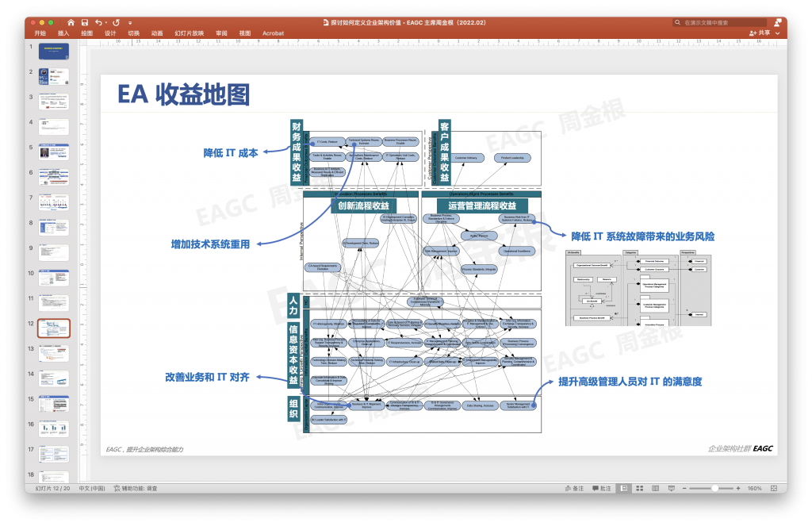The height and width of the screenshot is (526, 812).
Task: Click the 创新流程收益 box on the slide
Action: [x=363, y=205]
